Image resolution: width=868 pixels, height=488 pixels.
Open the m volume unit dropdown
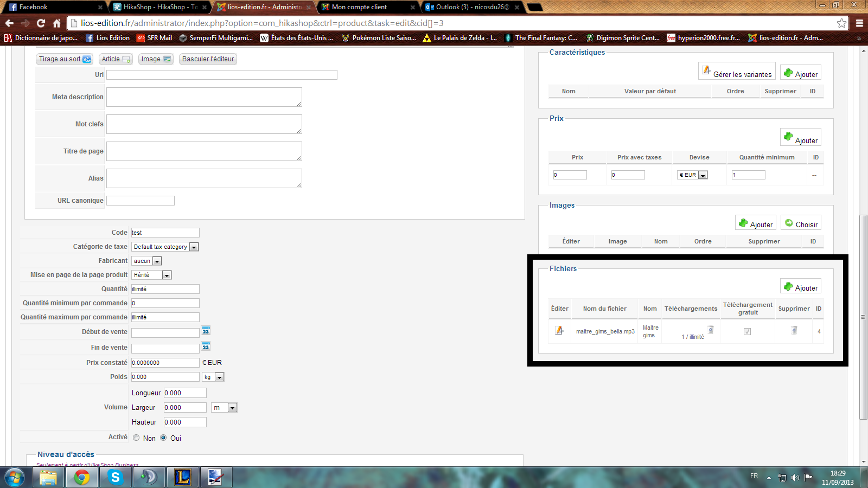(x=224, y=408)
